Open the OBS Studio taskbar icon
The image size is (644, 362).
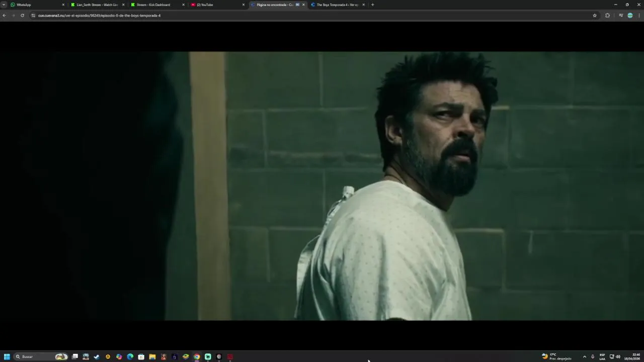[x=219, y=356]
